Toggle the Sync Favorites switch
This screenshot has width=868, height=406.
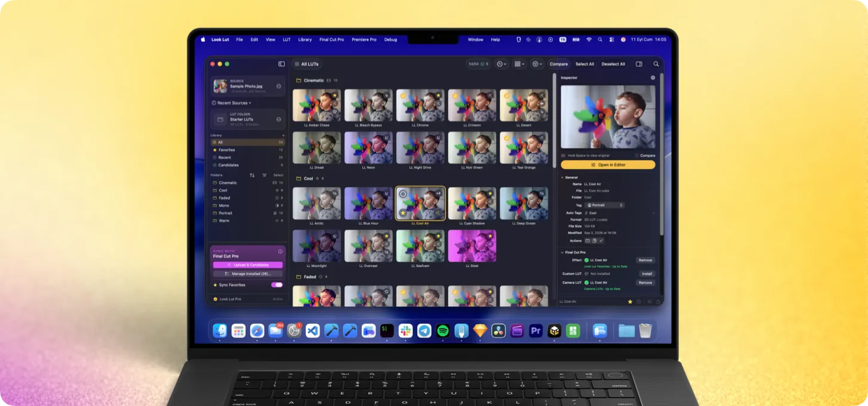click(x=277, y=285)
